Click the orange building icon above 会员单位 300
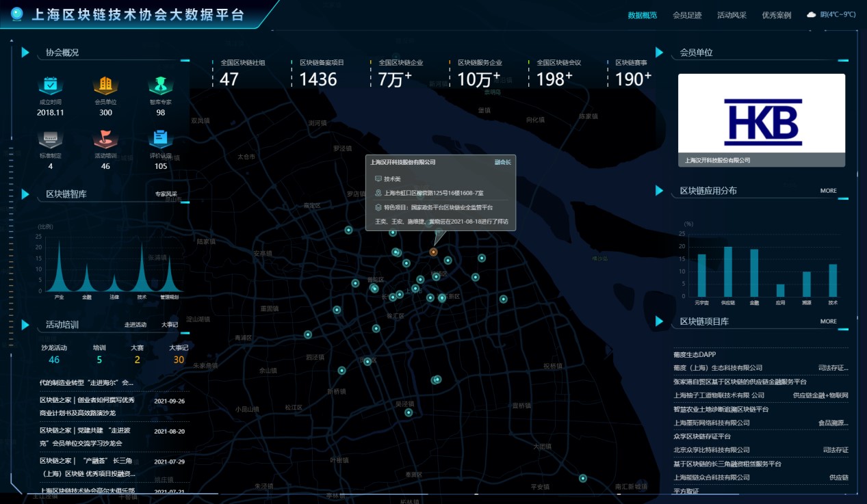 105,85
